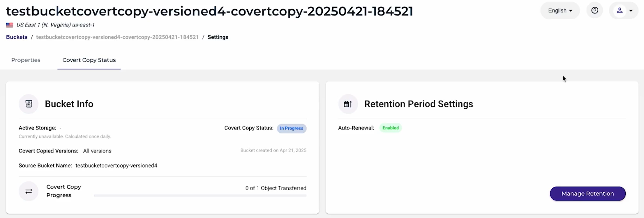Click the In Progress status badge
This screenshot has height=218, width=644.
pos(292,128)
